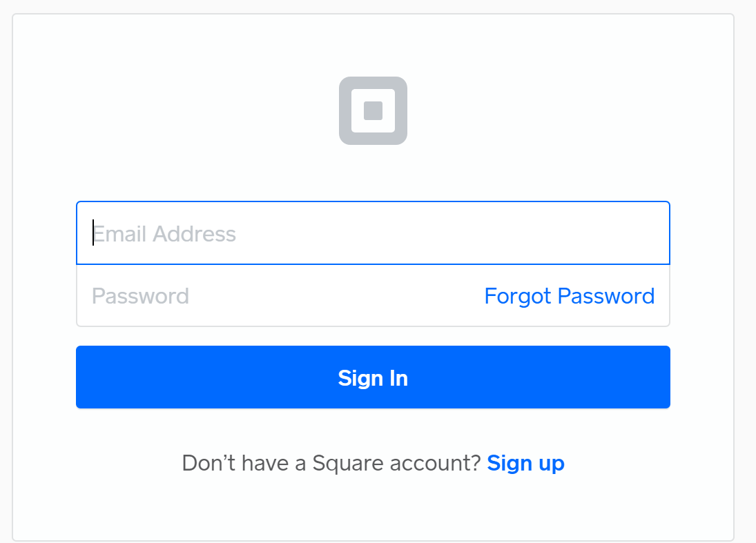The width and height of the screenshot is (756, 543).
Task: Open the Forgot Password link
Action: 570,296
